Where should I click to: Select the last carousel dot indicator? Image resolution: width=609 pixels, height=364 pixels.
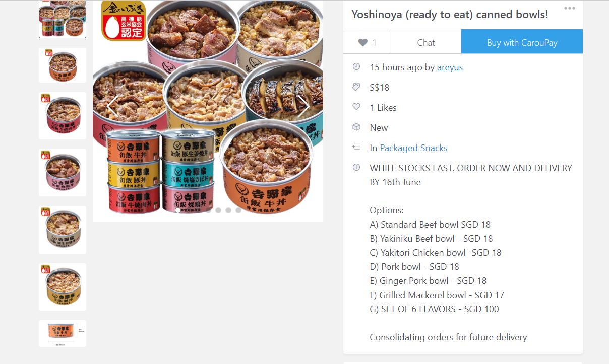238,210
